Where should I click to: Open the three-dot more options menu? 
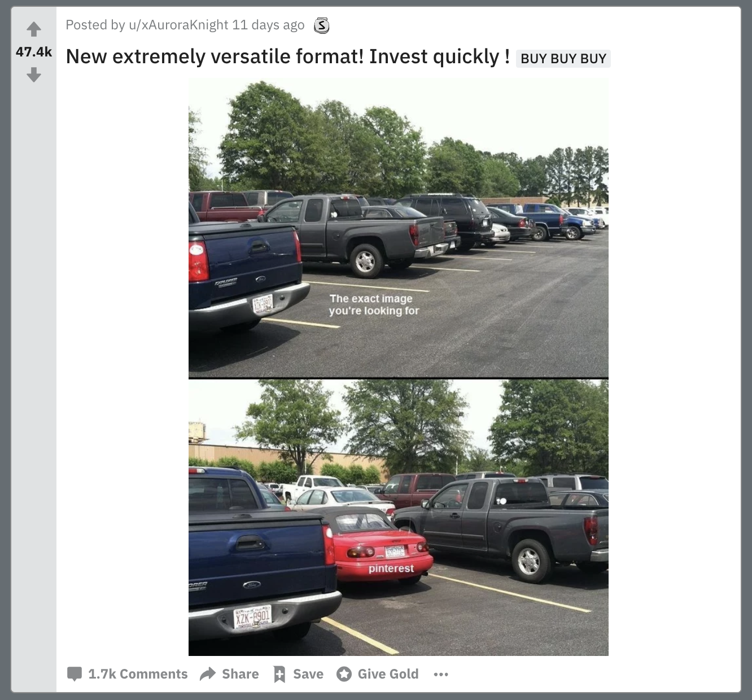click(x=441, y=674)
